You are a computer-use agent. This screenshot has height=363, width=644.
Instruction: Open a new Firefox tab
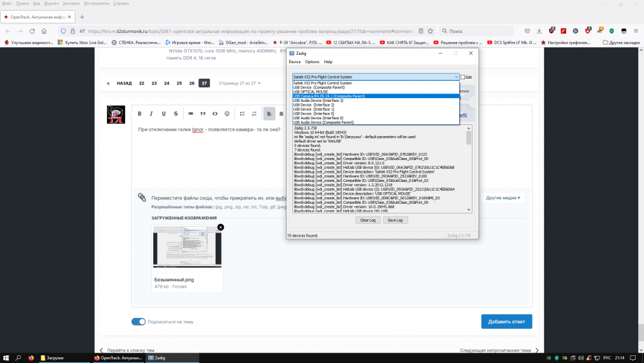pyautogui.click(x=82, y=17)
